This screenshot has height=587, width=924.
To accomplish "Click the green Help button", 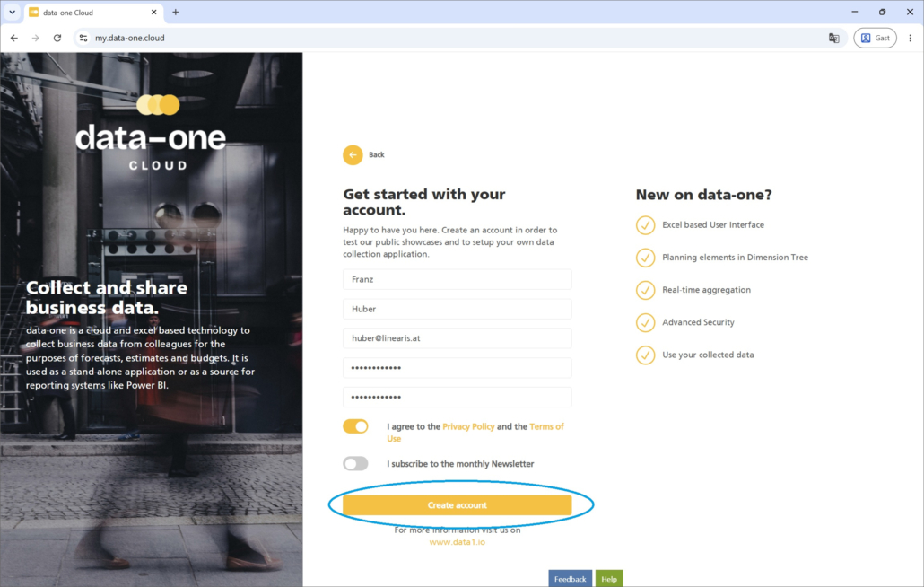I will (609, 579).
